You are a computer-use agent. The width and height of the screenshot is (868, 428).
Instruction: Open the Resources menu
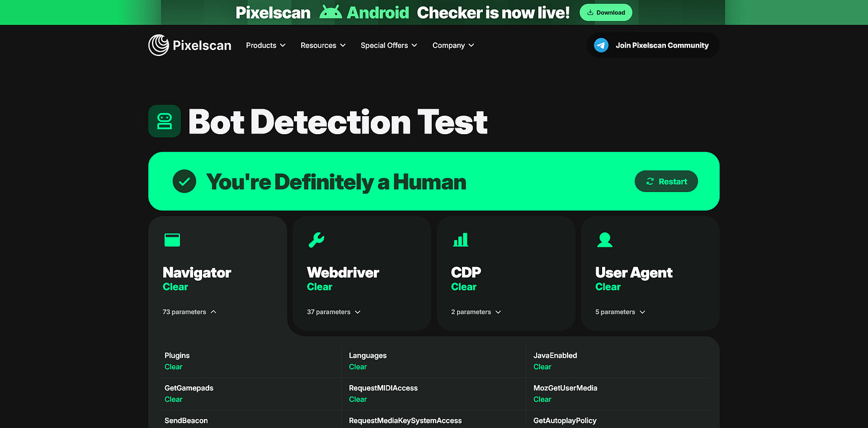[x=323, y=45]
